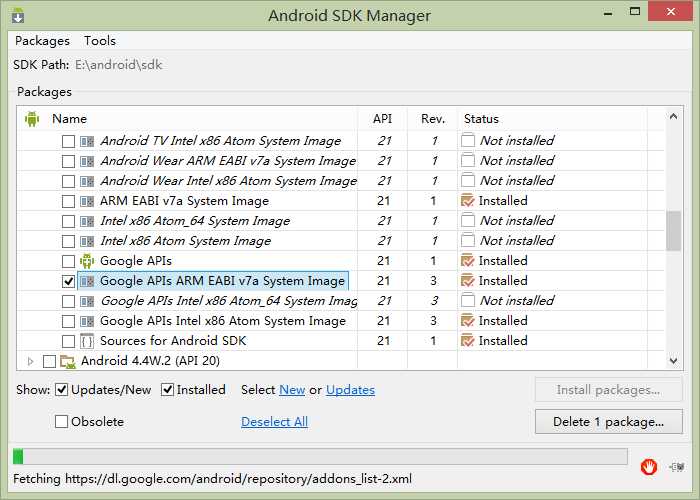The width and height of the screenshot is (700, 500).
Task: Click the SDK Path value E:\android\sdk
Action: 118,65
